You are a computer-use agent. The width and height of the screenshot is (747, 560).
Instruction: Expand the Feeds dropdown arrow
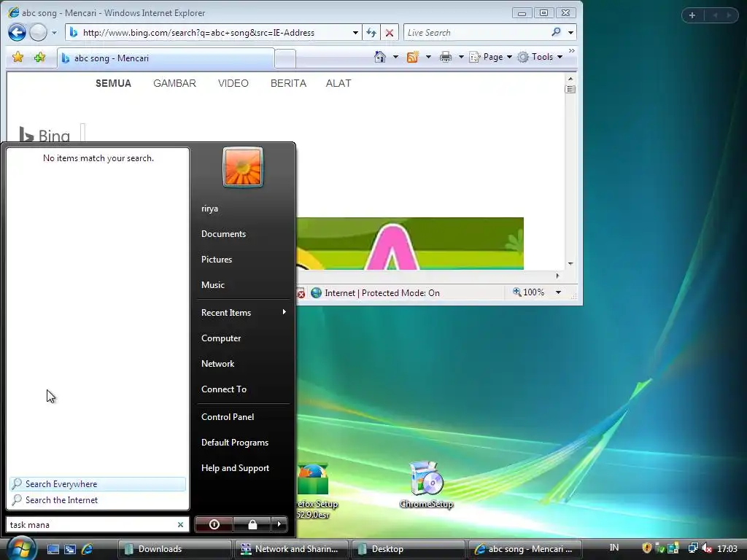(x=427, y=57)
